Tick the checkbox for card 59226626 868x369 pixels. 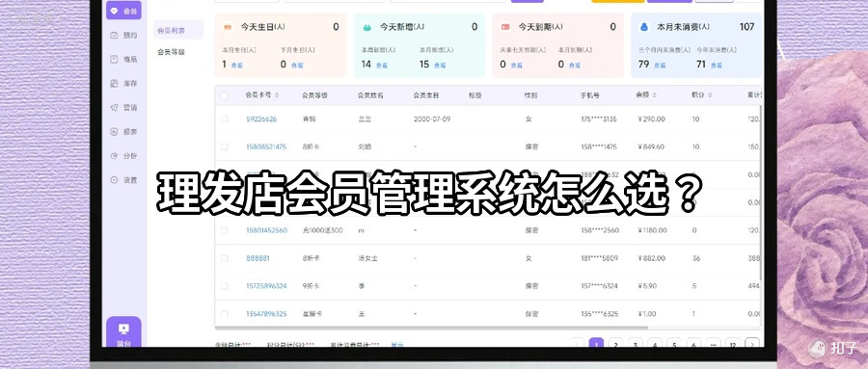[224, 119]
